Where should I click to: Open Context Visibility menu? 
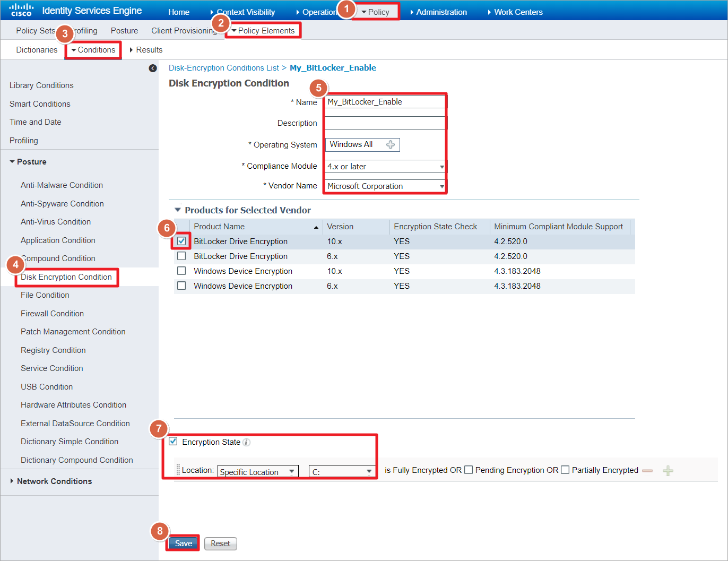[x=243, y=12]
